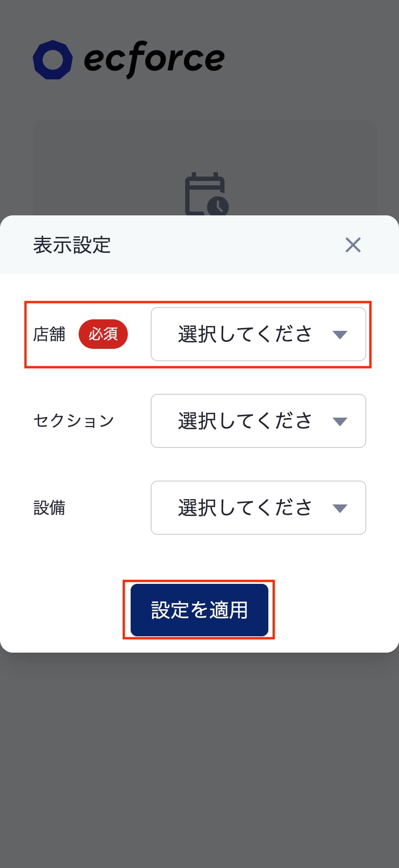Click the dimmed header area beside logo
Image resolution: width=399 pixels, height=868 pixels.
311,59
